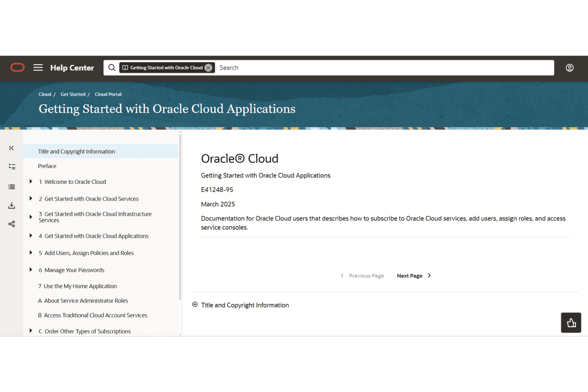Open 7 Use the My Home Application

[x=77, y=286]
